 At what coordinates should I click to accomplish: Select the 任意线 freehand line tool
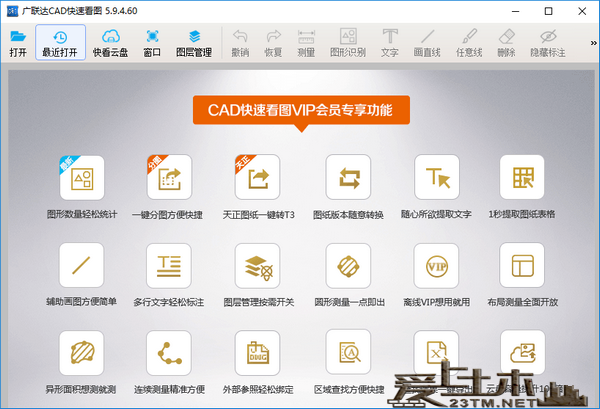point(469,42)
